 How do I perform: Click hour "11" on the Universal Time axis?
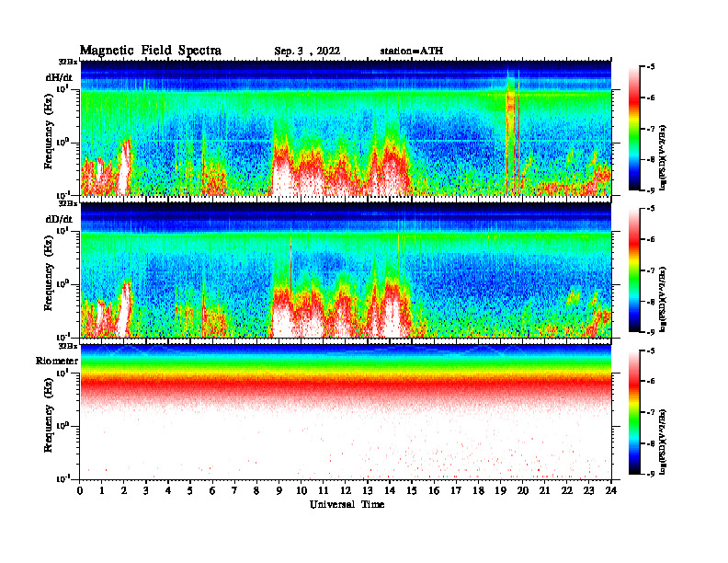pyautogui.click(x=324, y=491)
